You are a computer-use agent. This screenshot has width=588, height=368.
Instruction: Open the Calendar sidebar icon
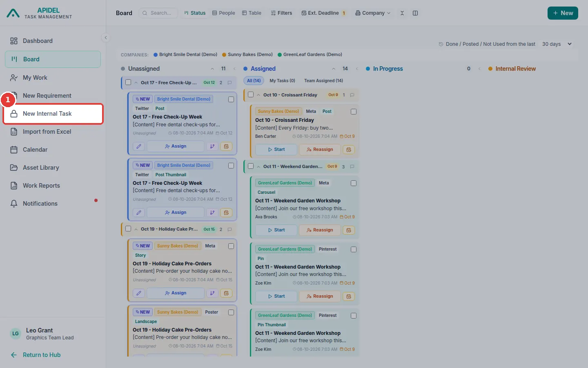coord(14,150)
